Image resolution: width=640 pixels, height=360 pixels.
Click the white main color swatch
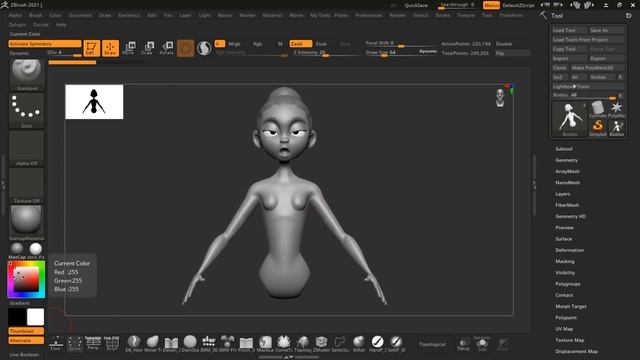[x=36, y=317]
